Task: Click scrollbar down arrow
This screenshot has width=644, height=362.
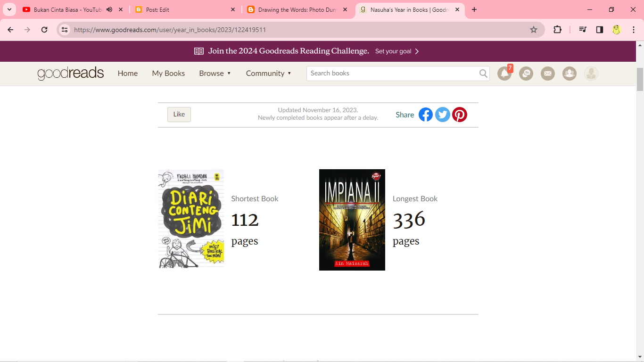Action: [x=640, y=357]
